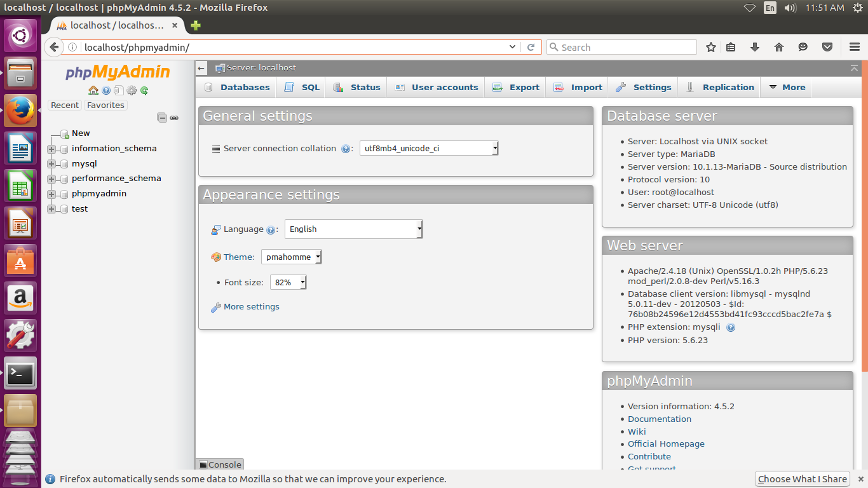
Task: Click database icon beside test
Action: tap(64, 209)
